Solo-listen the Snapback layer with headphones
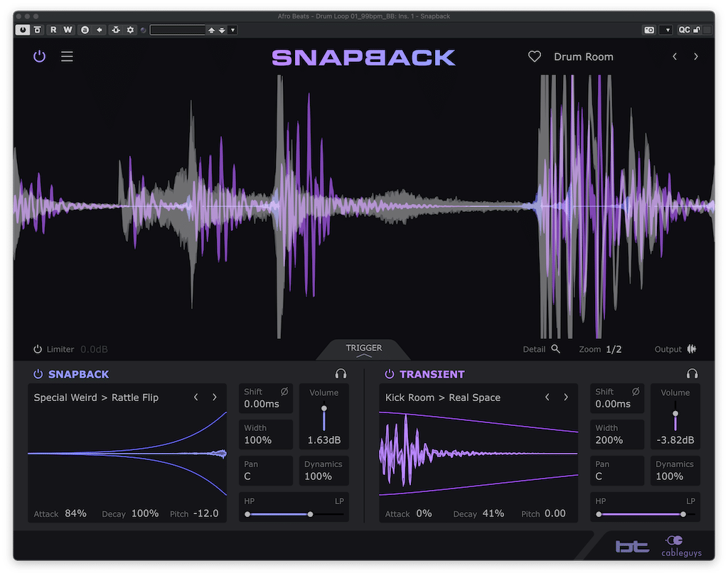This screenshot has height=576, width=728. 341,374
